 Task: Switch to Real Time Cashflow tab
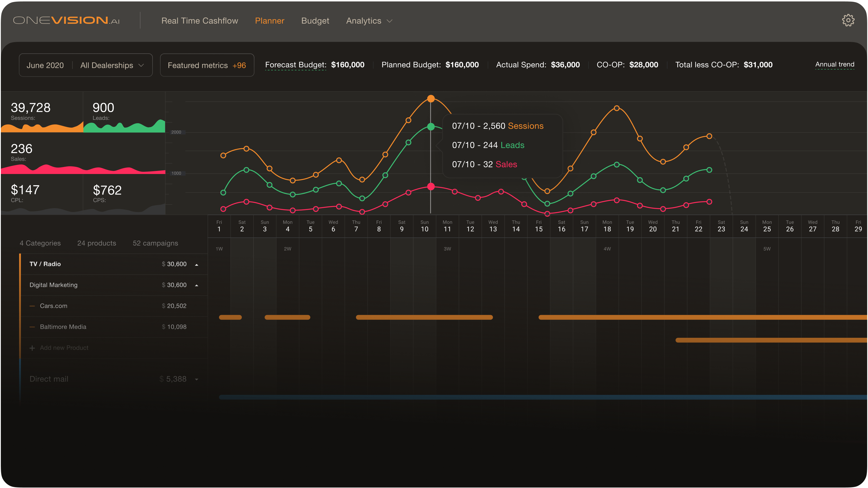point(199,21)
